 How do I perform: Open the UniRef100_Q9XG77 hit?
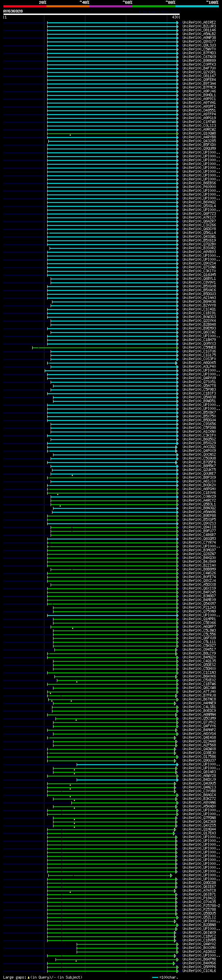[x=199, y=41]
